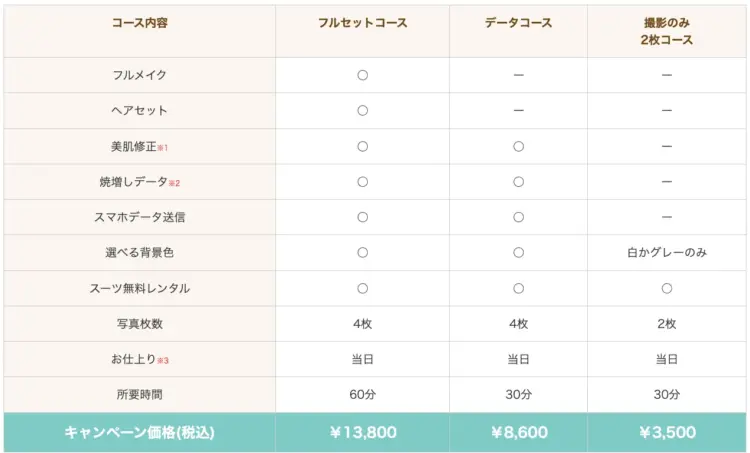Select the データコース column header
Viewport: 750px width, 453px height.
pyautogui.click(x=518, y=23)
